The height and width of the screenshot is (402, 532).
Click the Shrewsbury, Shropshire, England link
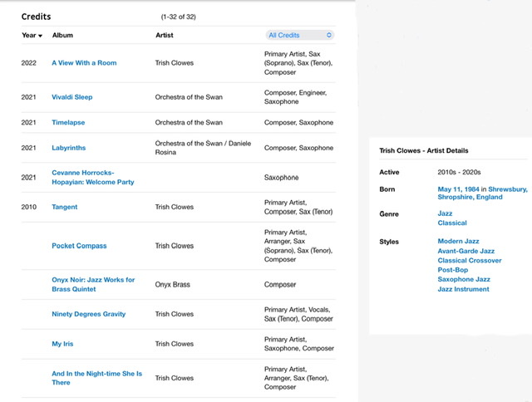(x=482, y=194)
